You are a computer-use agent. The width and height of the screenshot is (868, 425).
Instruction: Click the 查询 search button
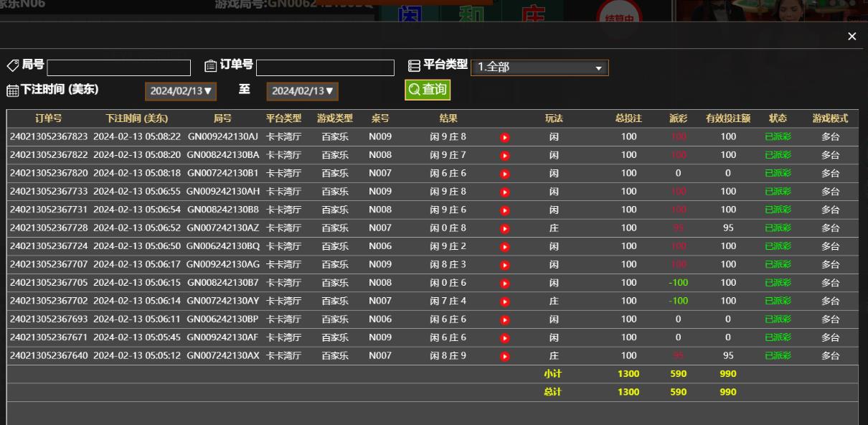428,90
